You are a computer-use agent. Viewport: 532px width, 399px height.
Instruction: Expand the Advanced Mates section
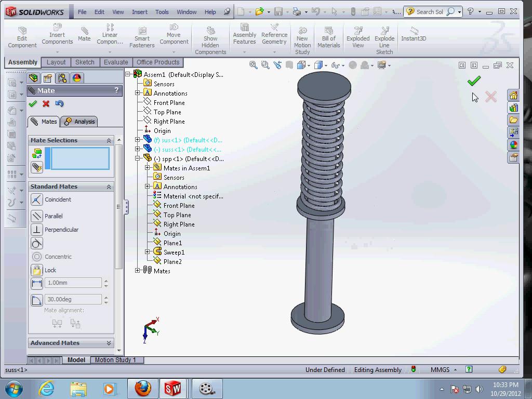tap(109, 343)
